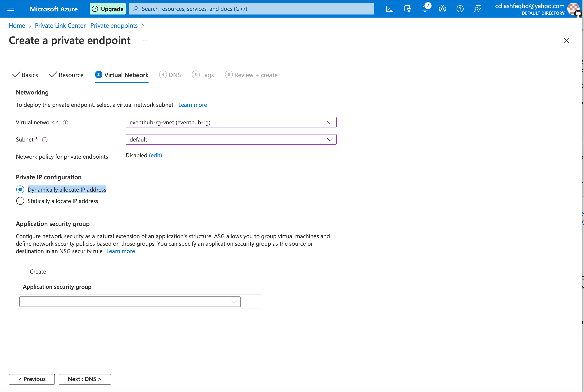
Task: Click the magnifier icon in search bar
Action: [x=135, y=9]
